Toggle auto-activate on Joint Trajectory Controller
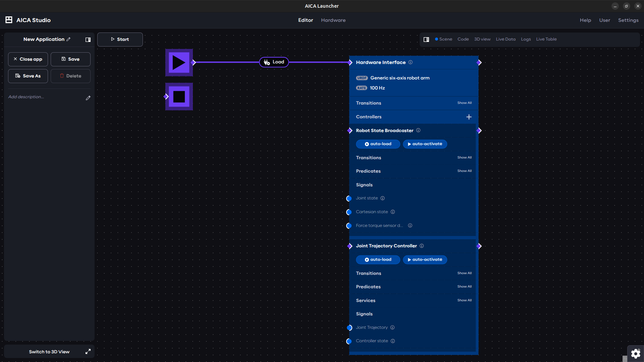This screenshot has width=644, height=362. [x=425, y=259]
